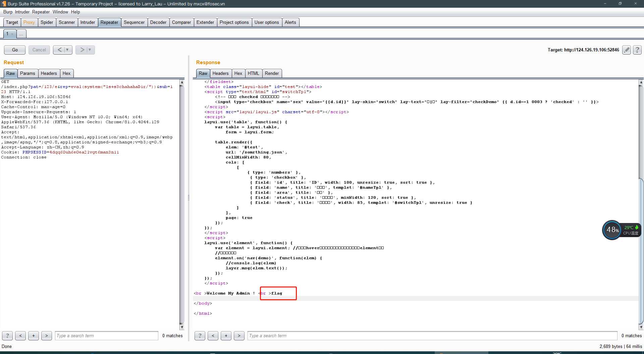Open the Comparer tab
The image size is (644, 354).
[x=181, y=22]
